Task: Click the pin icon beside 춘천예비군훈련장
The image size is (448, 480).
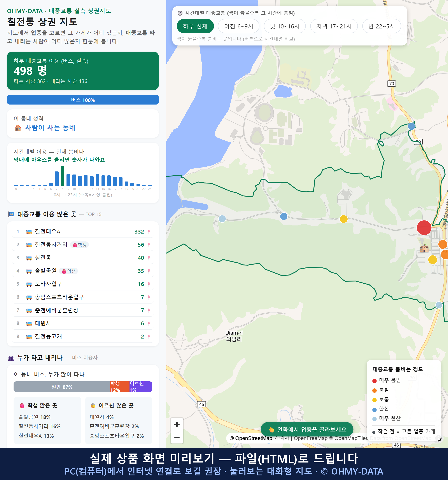Action: coord(149,310)
